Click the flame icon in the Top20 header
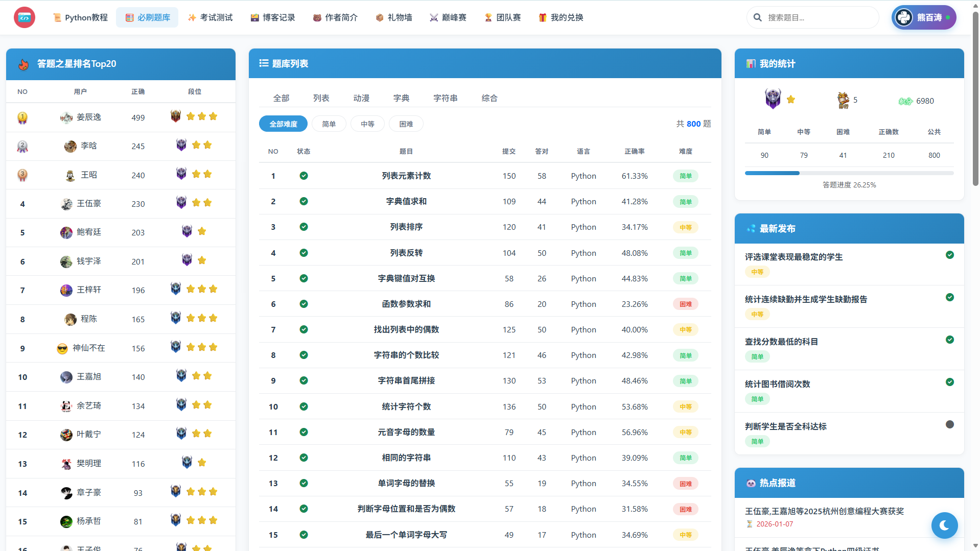Viewport: 980px width, 551px height. [24, 64]
